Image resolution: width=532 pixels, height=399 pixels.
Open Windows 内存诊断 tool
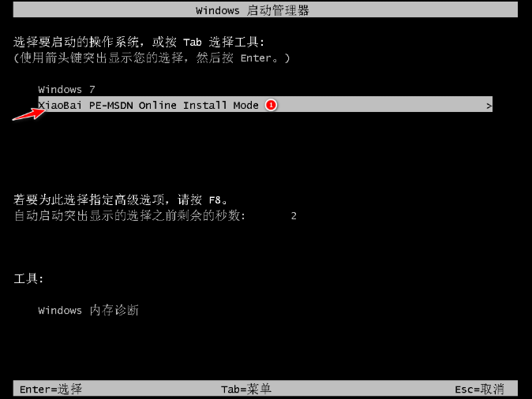pyautogui.click(x=88, y=310)
